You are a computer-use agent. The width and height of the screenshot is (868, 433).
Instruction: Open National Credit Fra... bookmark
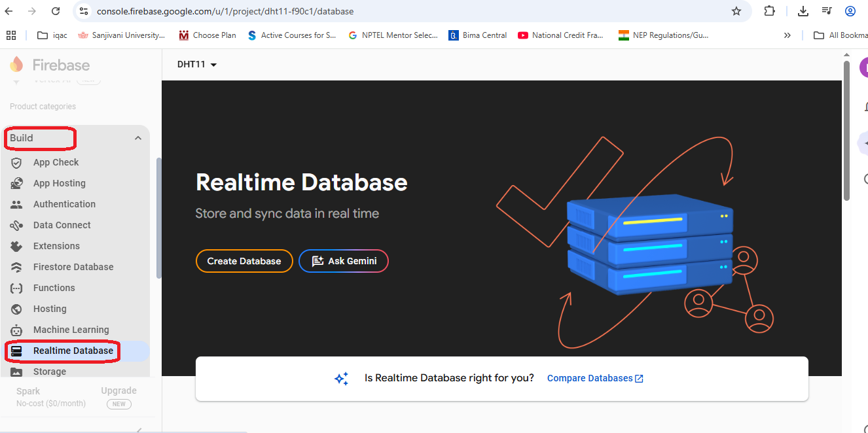[560, 35]
